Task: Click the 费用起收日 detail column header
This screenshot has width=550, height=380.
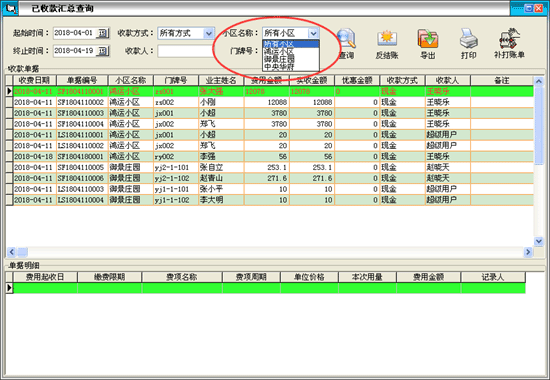Action: point(45,277)
